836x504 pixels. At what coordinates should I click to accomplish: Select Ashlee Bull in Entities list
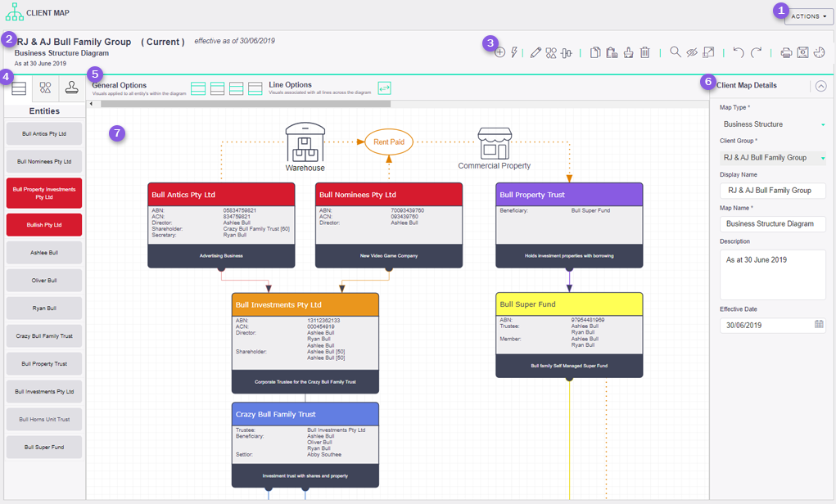point(44,253)
